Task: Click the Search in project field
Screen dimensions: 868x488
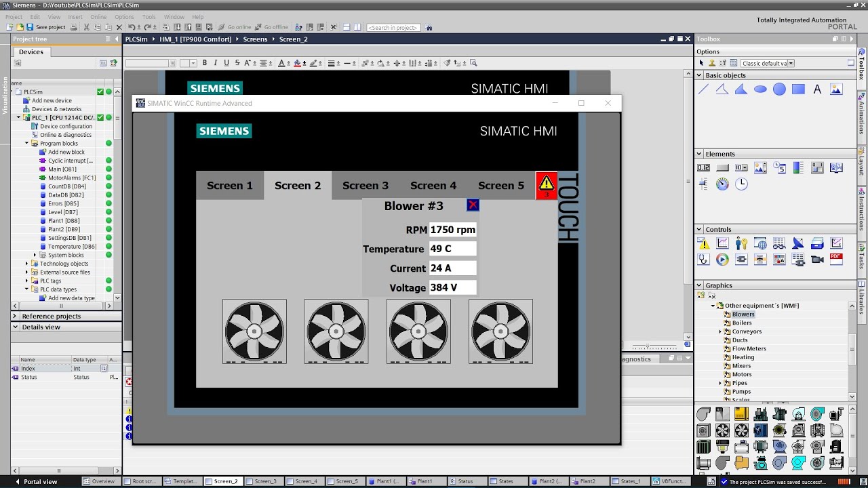Action: pyautogui.click(x=394, y=28)
